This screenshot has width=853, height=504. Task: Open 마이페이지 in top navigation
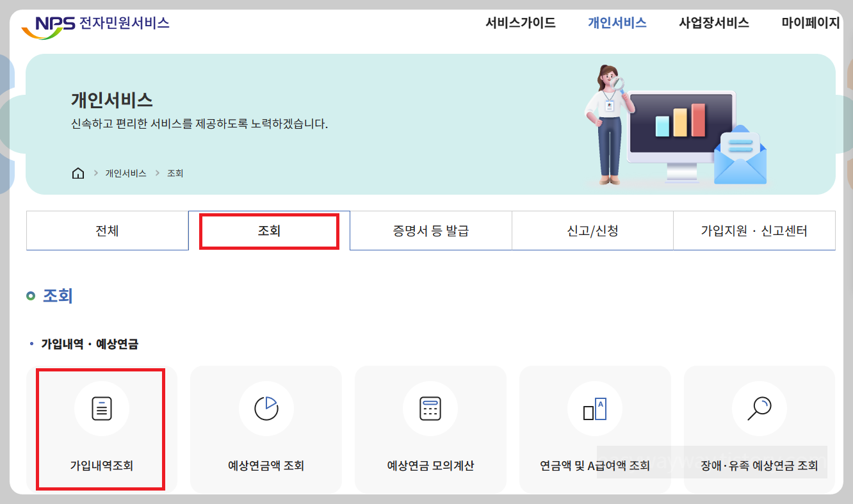[x=811, y=23]
